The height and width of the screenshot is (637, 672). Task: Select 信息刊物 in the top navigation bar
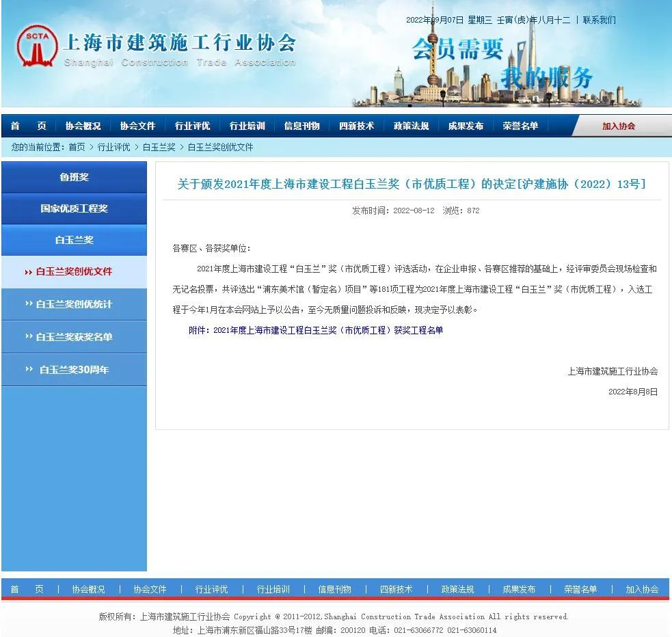(301, 126)
